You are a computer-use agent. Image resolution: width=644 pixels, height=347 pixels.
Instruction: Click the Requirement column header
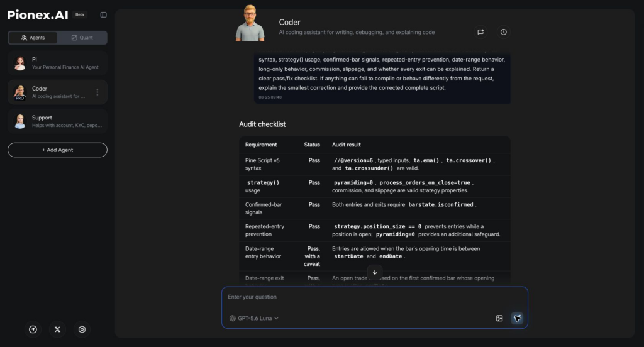coord(261,145)
